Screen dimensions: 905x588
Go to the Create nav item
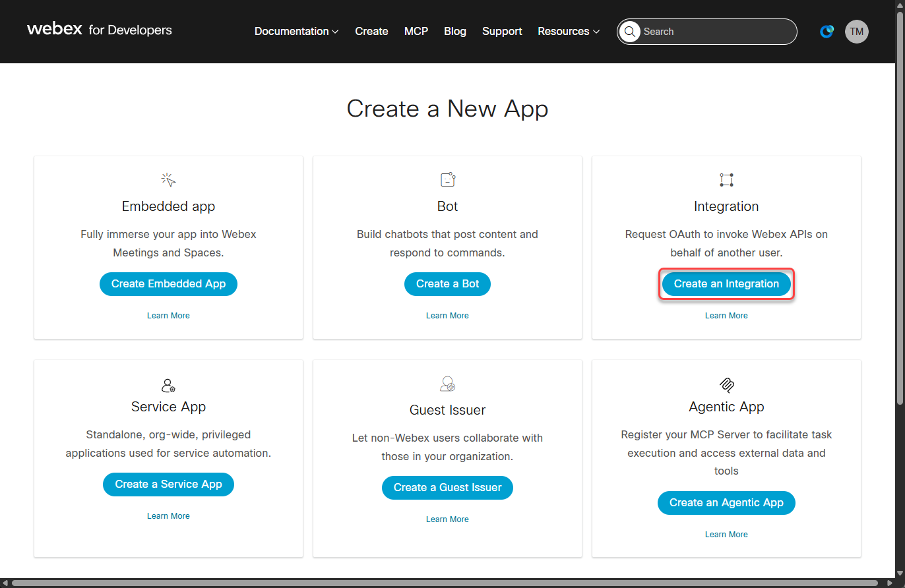pyautogui.click(x=371, y=31)
